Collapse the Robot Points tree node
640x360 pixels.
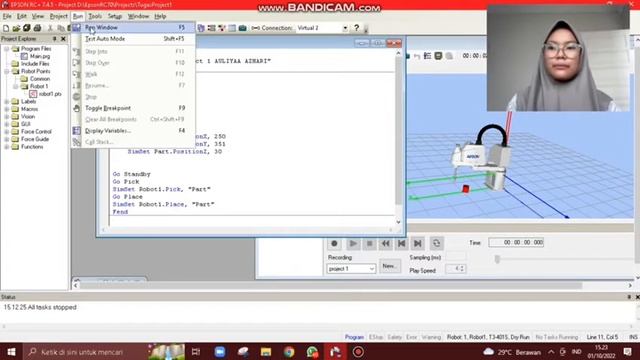point(7,71)
